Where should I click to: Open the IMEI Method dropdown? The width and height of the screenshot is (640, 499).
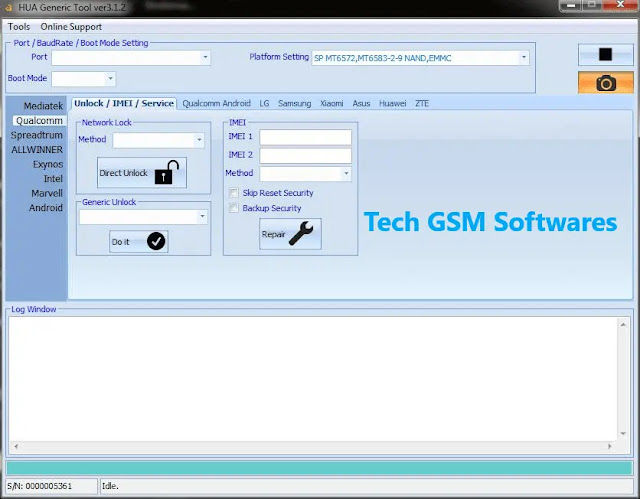[x=346, y=174]
